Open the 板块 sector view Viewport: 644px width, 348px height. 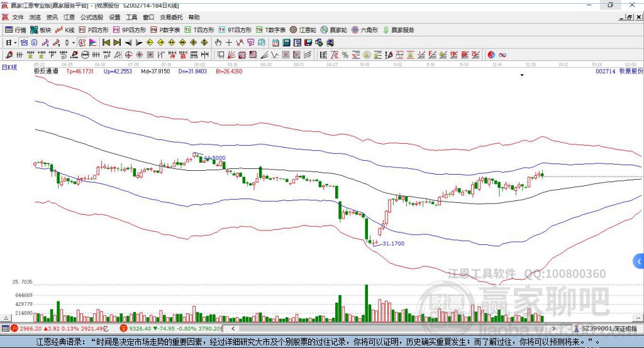click(41, 30)
